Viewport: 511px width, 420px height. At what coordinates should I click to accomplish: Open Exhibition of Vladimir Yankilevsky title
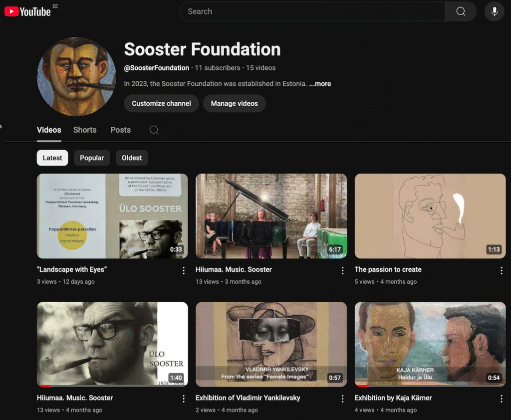pos(248,398)
